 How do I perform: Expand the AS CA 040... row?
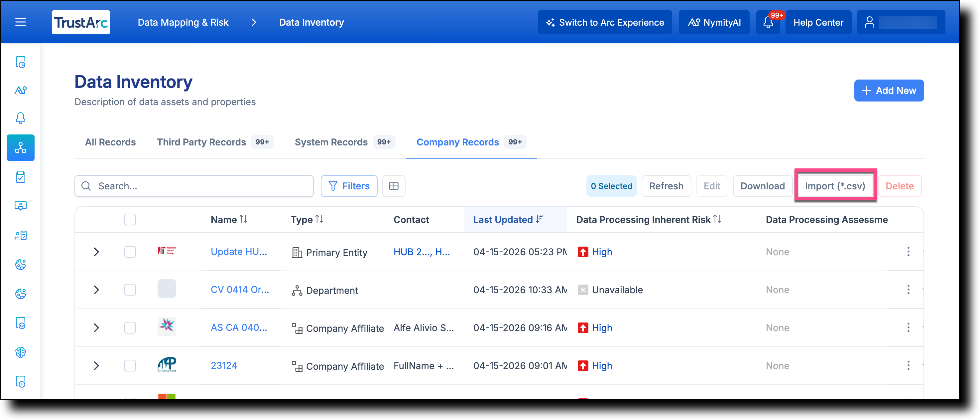click(x=96, y=327)
